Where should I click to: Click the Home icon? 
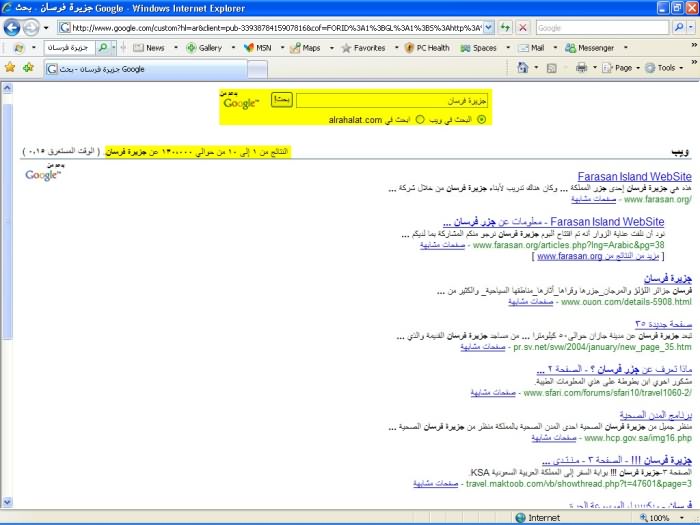pyautogui.click(x=522, y=68)
